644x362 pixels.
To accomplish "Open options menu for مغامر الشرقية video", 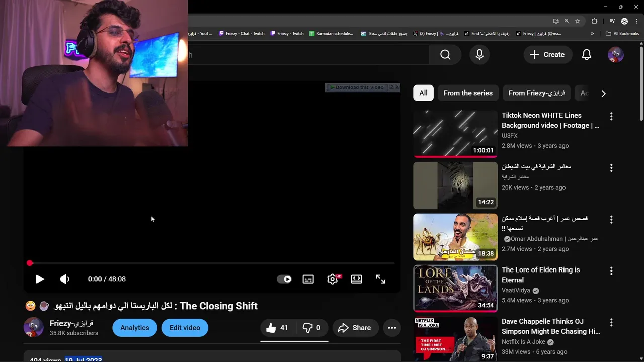I will click(x=611, y=167).
